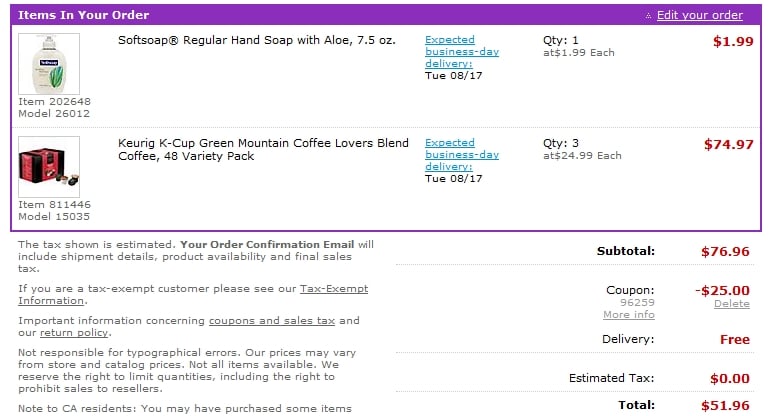
Task: Select the Model 15035 text
Action: (54, 216)
